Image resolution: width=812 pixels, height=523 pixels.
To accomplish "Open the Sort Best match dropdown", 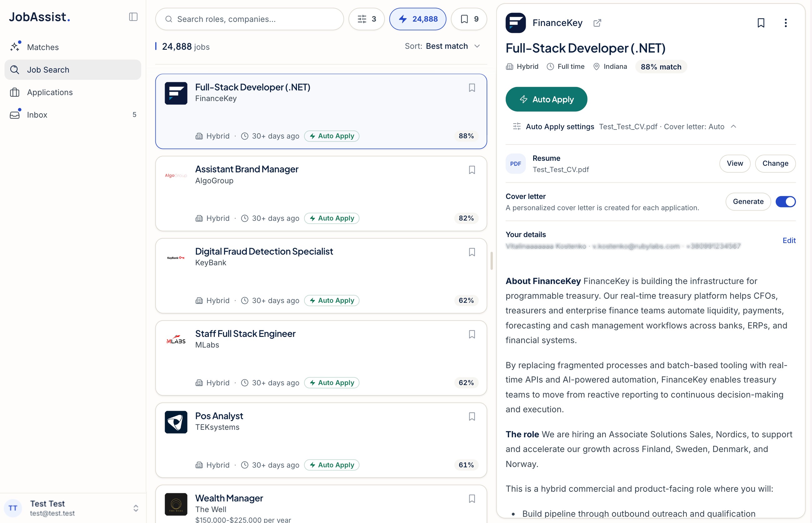I will (443, 46).
